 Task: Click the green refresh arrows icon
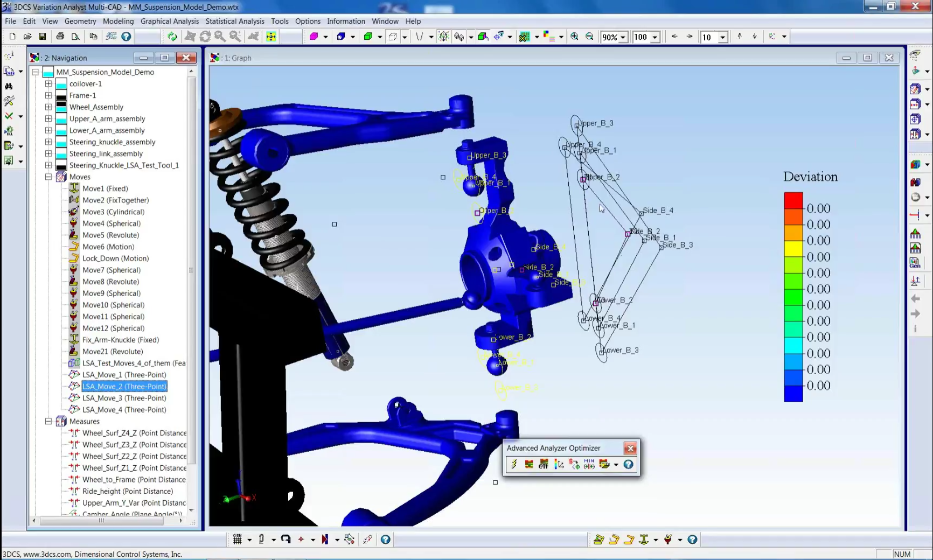point(172,37)
